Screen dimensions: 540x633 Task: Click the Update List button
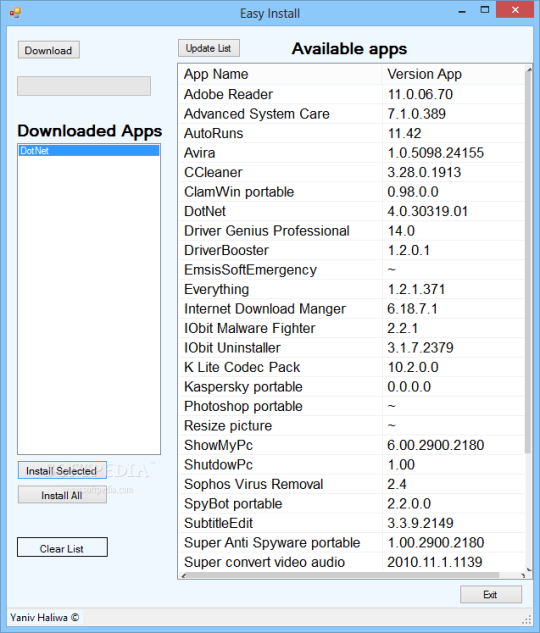pyautogui.click(x=209, y=48)
